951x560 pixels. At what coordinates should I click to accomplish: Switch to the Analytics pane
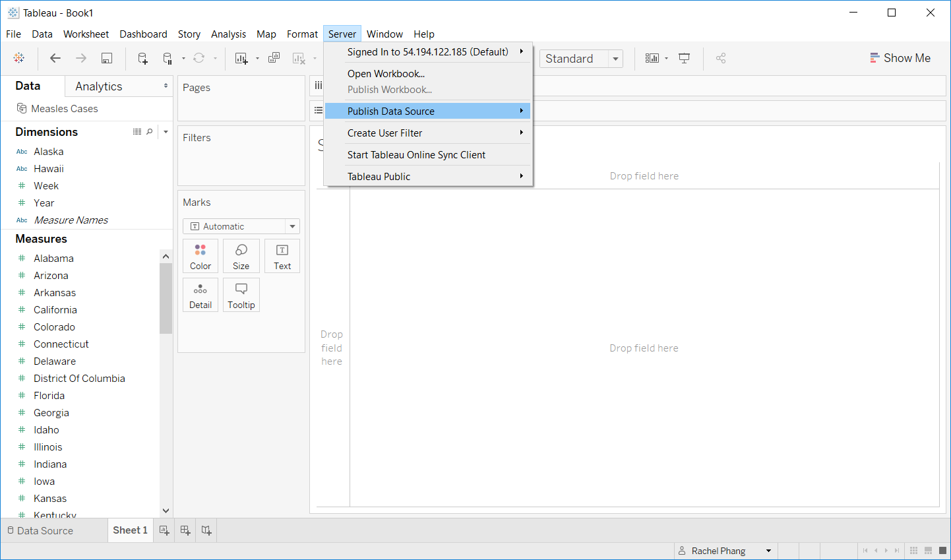pyautogui.click(x=99, y=86)
